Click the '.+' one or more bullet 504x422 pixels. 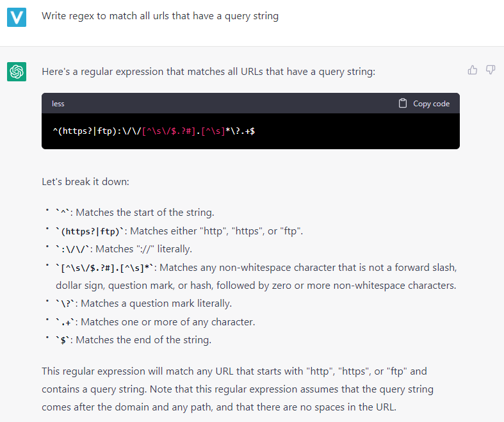pos(155,322)
